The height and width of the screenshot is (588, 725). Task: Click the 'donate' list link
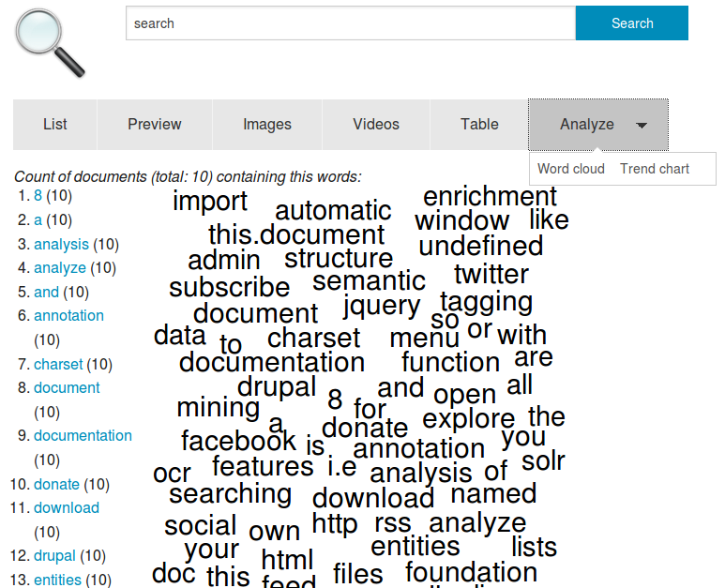(56, 484)
